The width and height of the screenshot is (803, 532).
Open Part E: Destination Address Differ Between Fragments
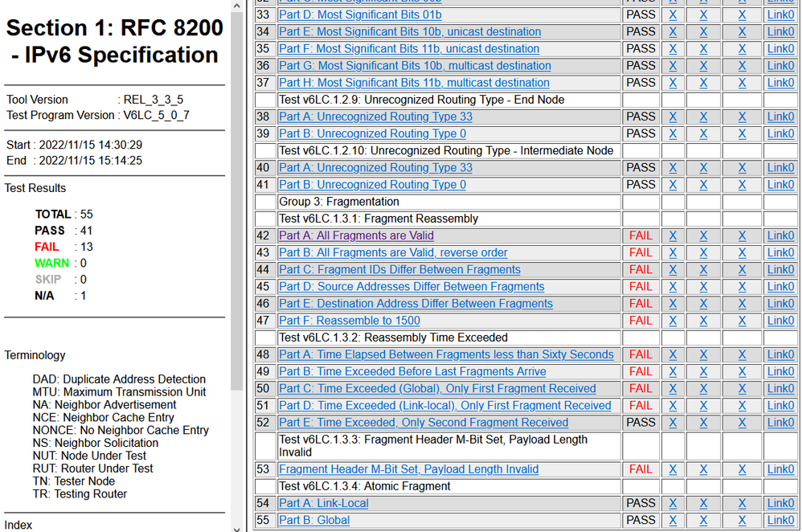click(416, 304)
